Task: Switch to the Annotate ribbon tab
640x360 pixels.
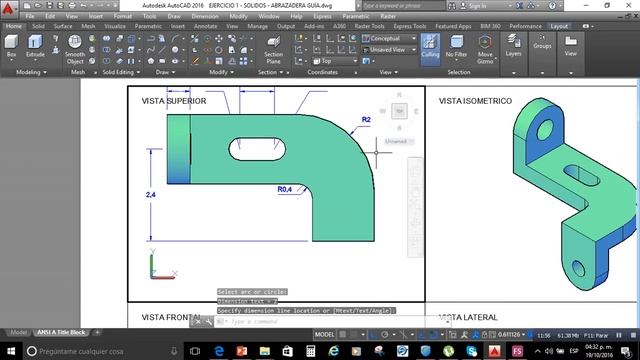Action: (205, 26)
